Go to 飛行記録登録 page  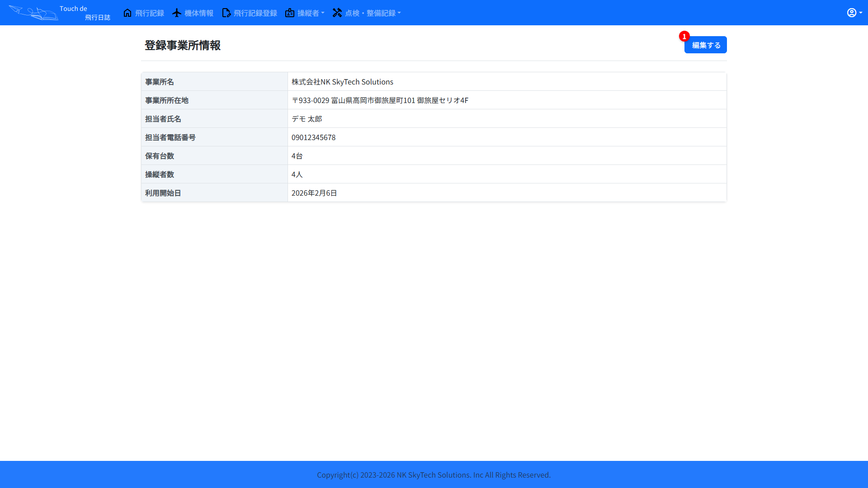point(255,13)
